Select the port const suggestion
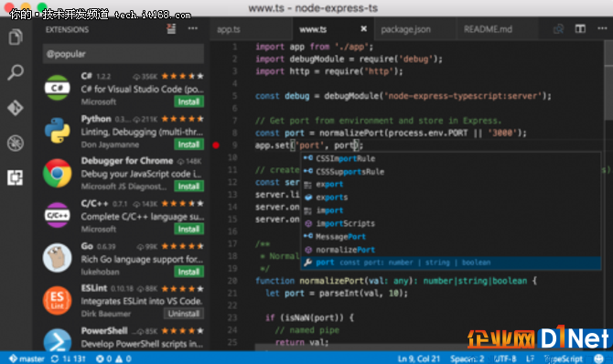The image size is (613, 364). [451, 262]
